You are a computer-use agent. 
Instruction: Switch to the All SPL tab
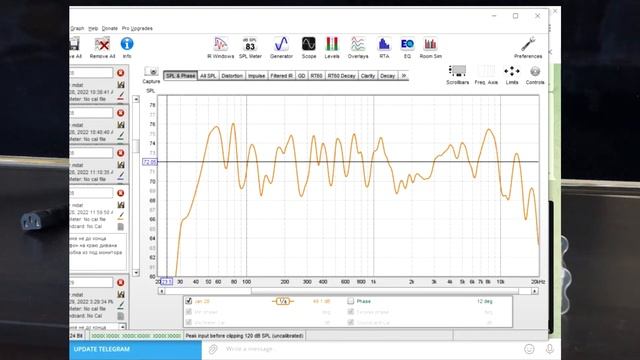click(x=208, y=76)
